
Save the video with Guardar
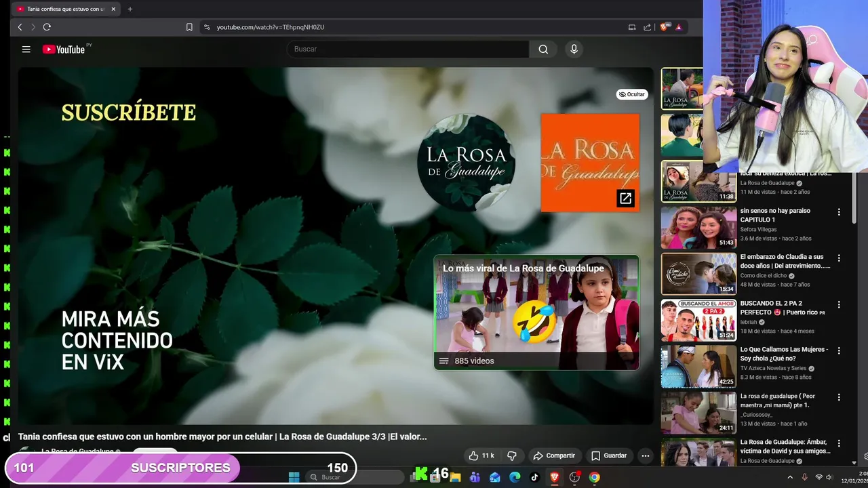609,455
